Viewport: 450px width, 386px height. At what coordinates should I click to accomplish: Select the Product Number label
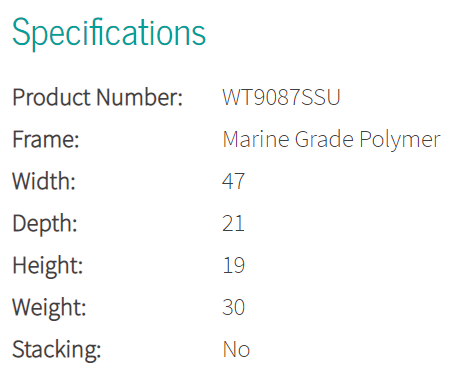[x=98, y=97]
